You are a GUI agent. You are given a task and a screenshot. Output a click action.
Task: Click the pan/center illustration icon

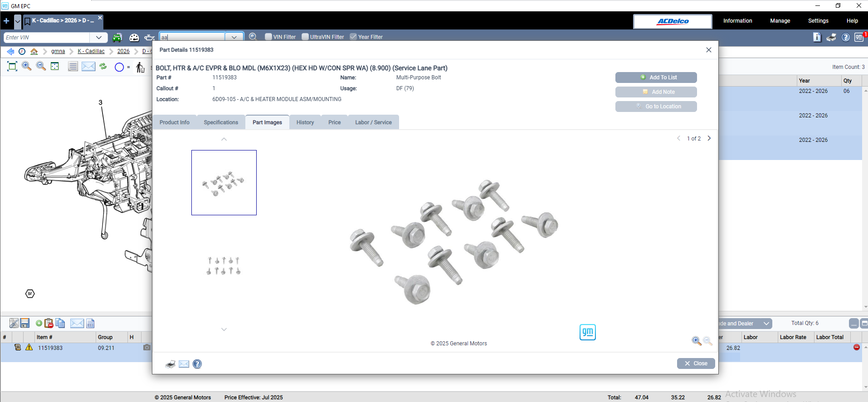[x=55, y=66]
